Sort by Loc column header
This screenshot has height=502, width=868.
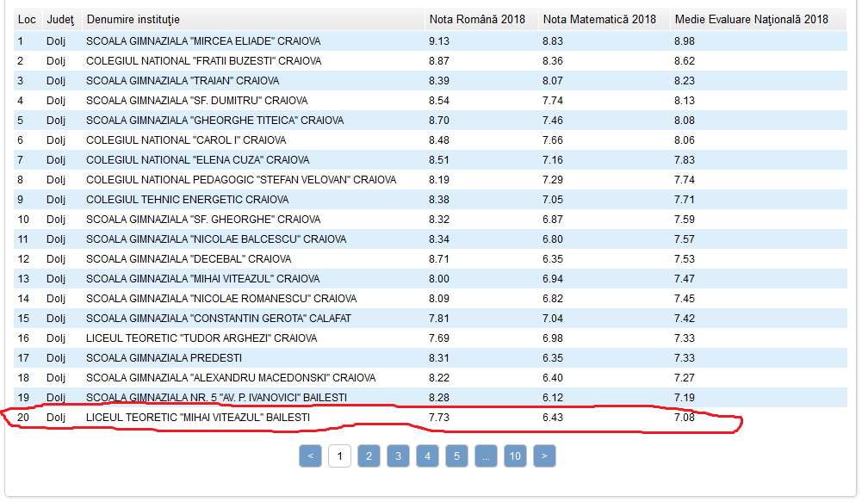[x=28, y=19]
